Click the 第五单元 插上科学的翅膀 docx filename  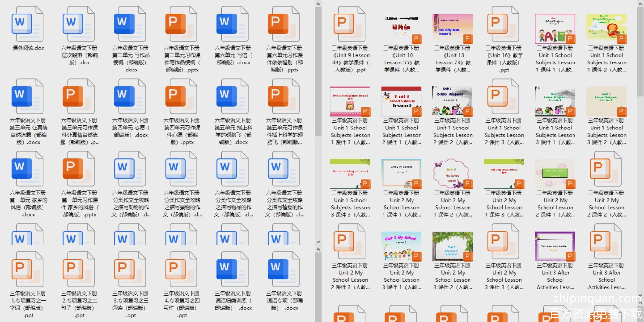[x=232, y=131]
